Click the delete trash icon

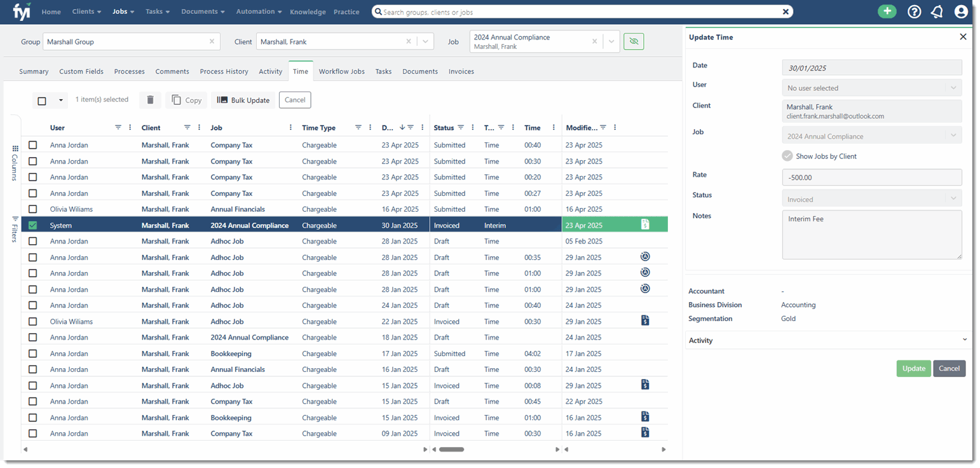point(150,100)
